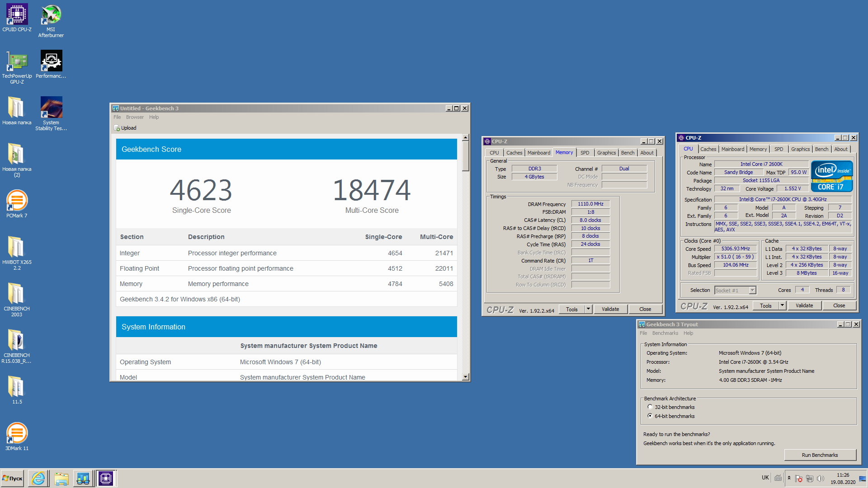868x488 pixels.
Task: Open the System Stability Test shortcut
Action: tap(51, 114)
